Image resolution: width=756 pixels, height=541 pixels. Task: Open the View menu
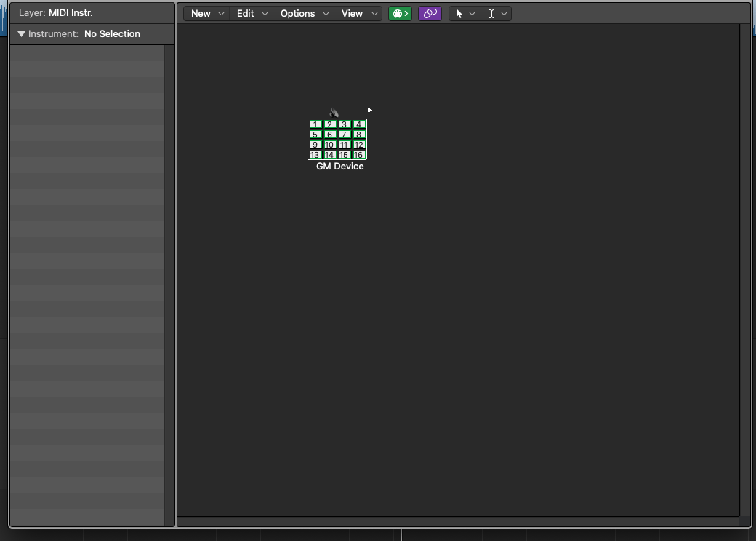click(x=359, y=14)
